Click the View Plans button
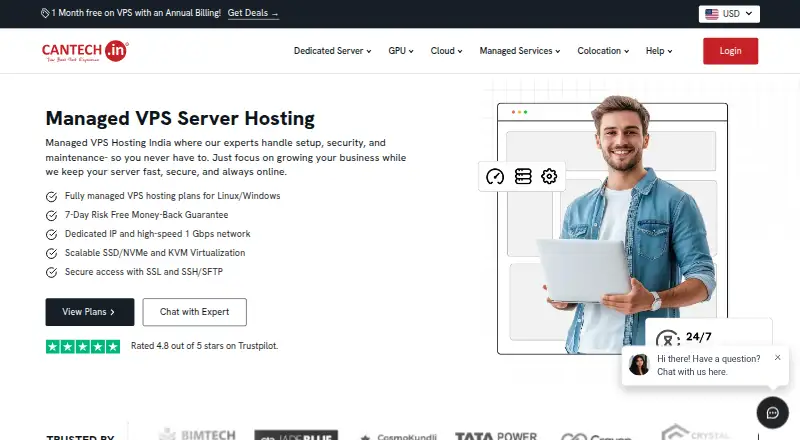This screenshot has height=440, width=800. pos(90,312)
